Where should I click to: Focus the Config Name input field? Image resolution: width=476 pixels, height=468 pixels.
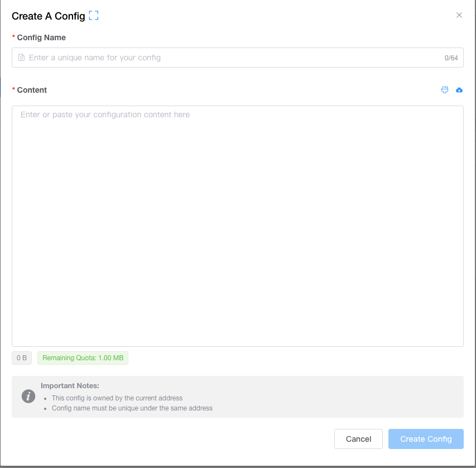tap(237, 58)
